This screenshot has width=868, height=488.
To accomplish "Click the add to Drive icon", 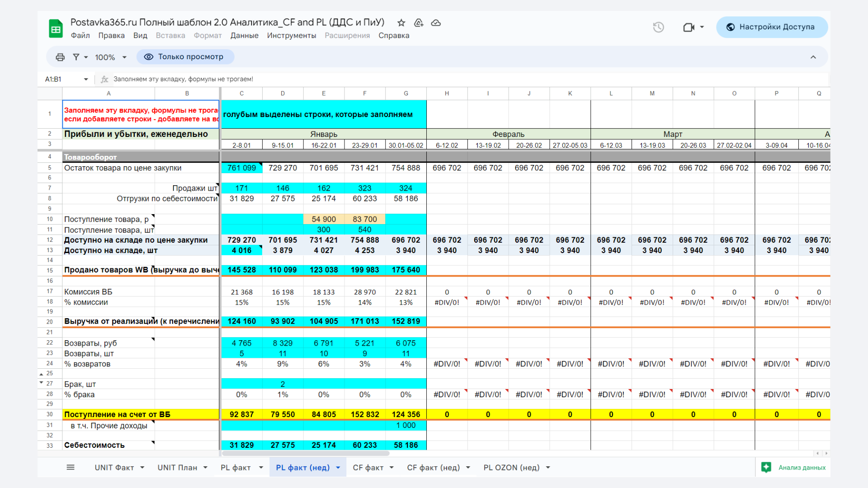I will pyautogui.click(x=419, y=23).
